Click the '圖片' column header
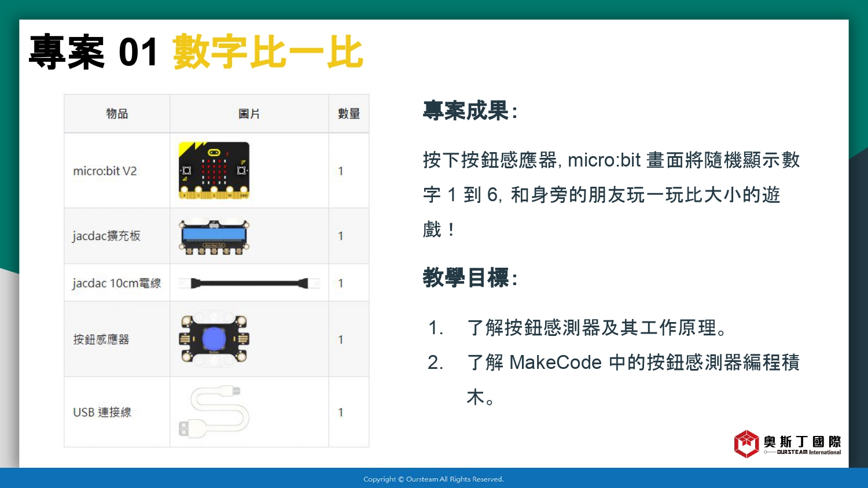This screenshot has width=868, height=488. (x=249, y=113)
